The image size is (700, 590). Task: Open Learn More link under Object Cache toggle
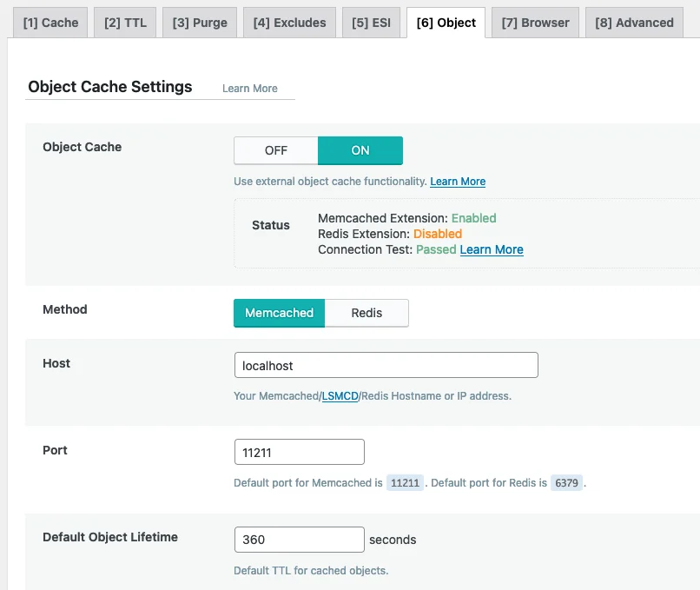click(458, 182)
